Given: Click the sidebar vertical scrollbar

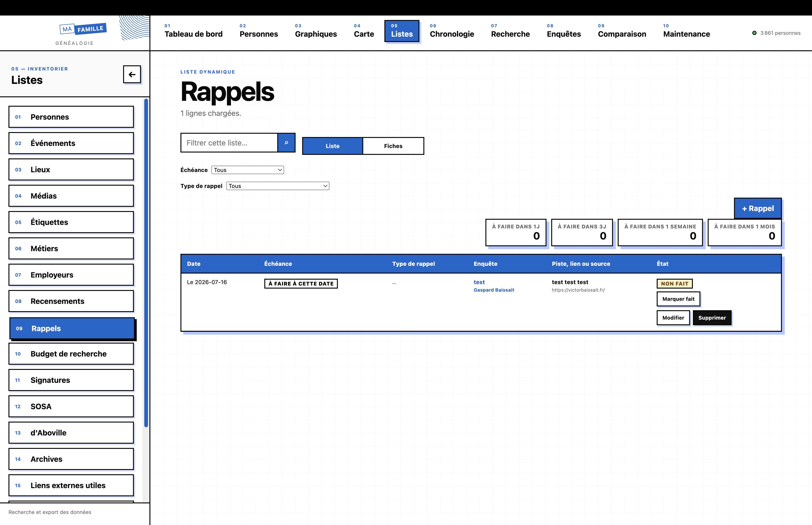Looking at the screenshot, I should pyautogui.click(x=146, y=262).
